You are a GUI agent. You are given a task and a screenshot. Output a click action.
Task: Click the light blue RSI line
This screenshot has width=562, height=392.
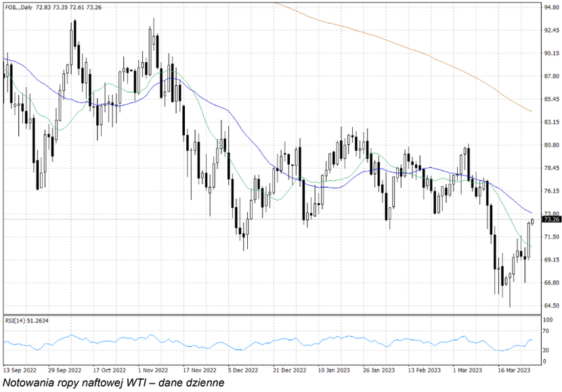pyautogui.click(x=269, y=342)
